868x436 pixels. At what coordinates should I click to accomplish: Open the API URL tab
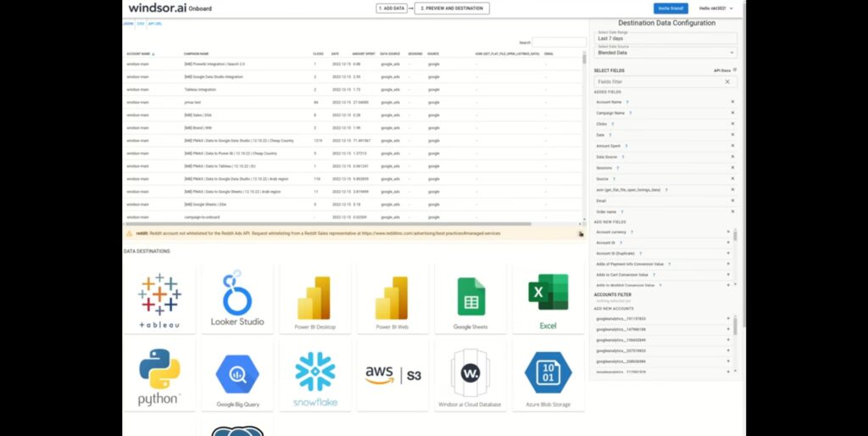point(155,24)
